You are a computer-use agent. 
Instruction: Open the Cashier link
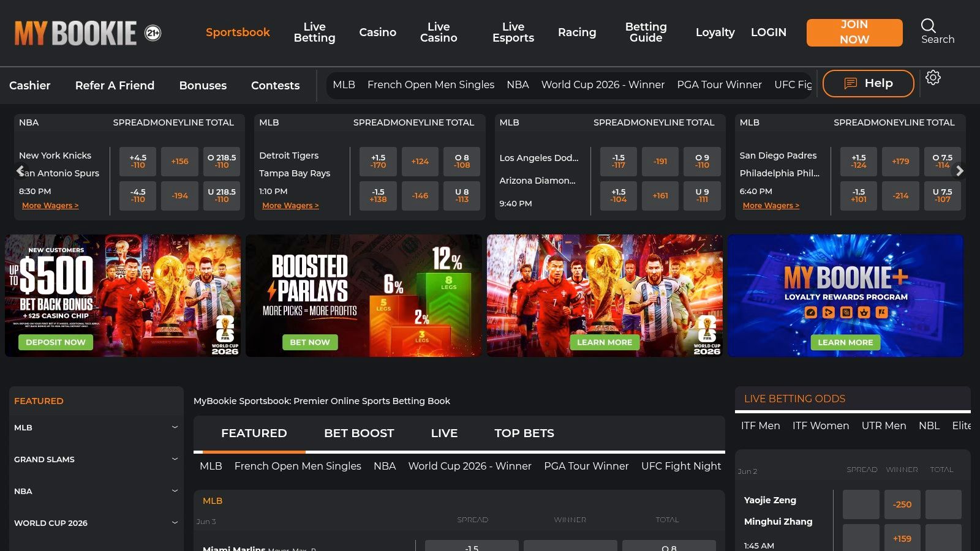point(29,86)
